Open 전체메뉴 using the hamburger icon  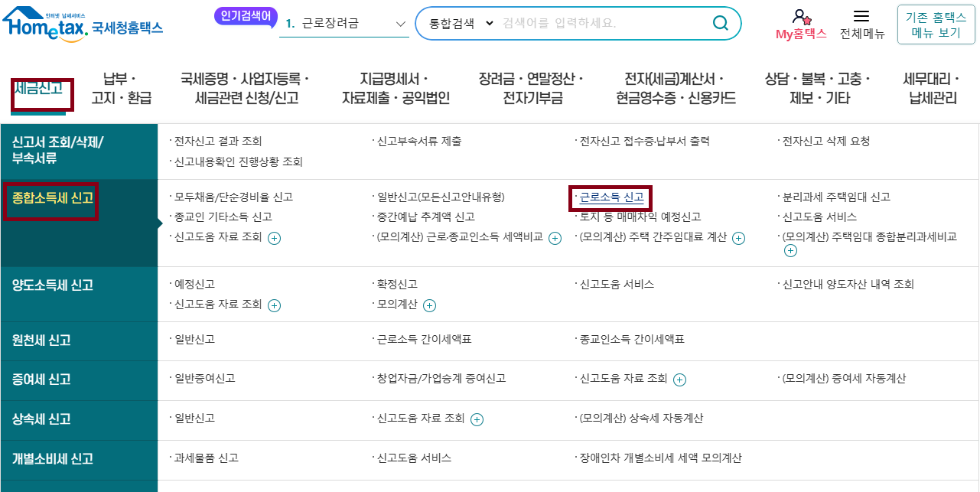pos(861,18)
